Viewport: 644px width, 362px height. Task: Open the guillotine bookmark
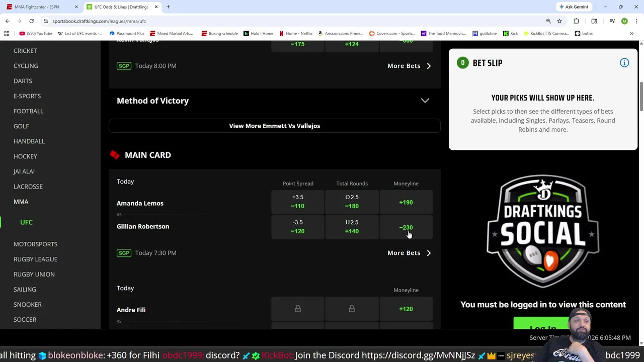click(485, 34)
